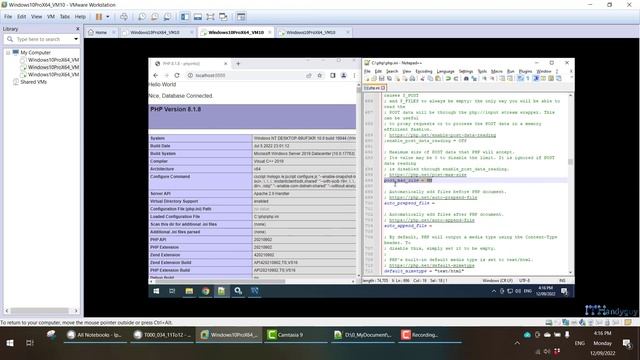Open the Library search filter dropdown
640x360 pixels.
tap(76, 39)
